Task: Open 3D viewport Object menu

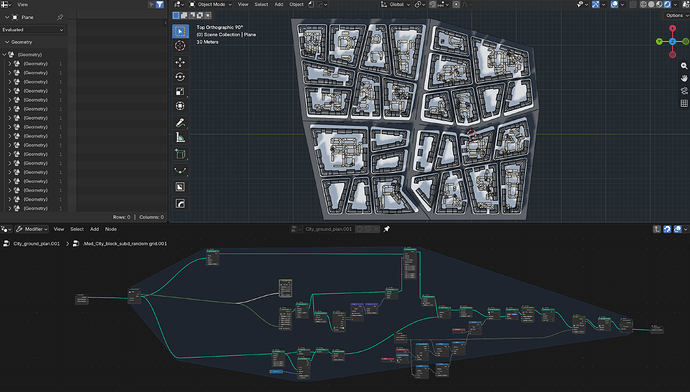Action: pyautogui.click(x=296, y=4)
